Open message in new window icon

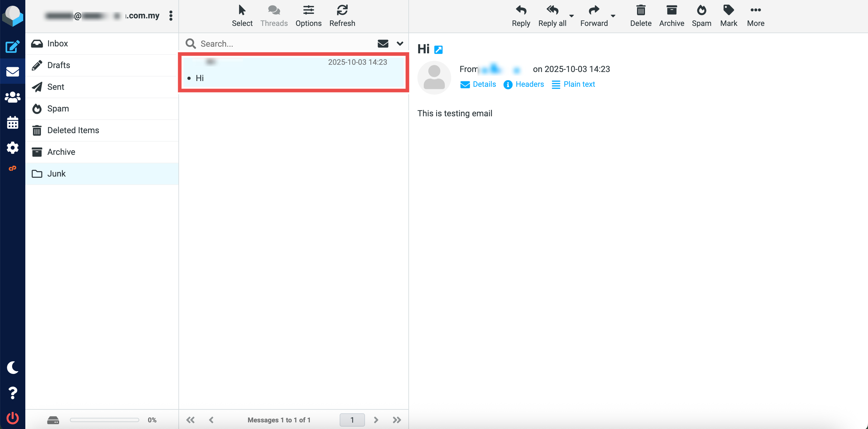(438, 50)
